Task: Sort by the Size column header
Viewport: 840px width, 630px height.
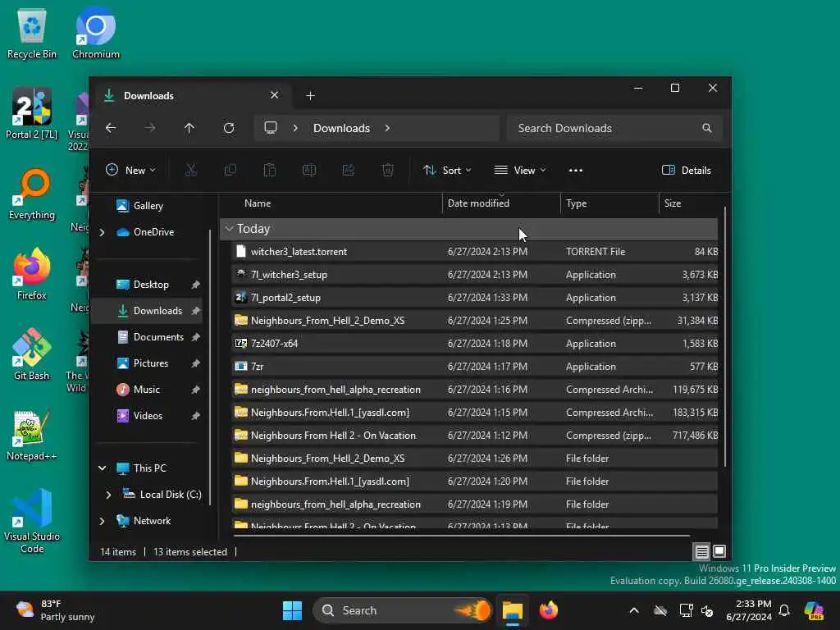Action: [x=689, y=203]
